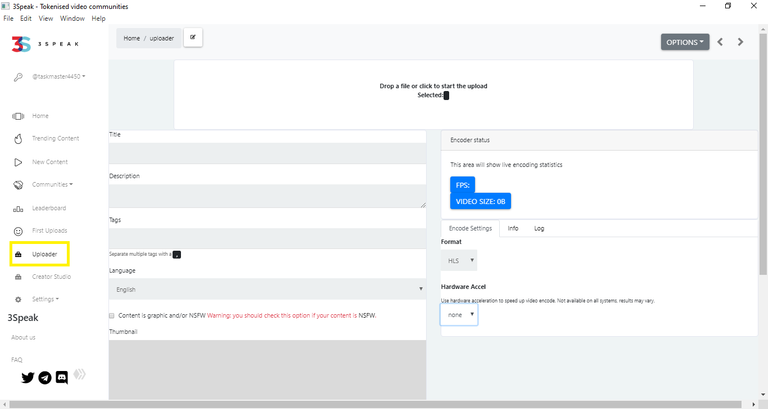Go back with left arrow icon
The image size is (768, 409).
(720, 42)
